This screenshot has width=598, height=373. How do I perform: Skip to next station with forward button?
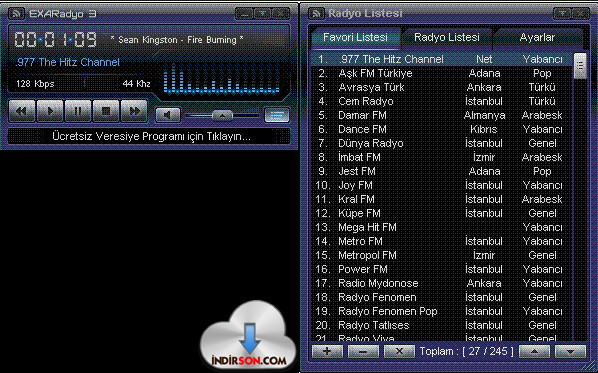(x=134, y=111)
